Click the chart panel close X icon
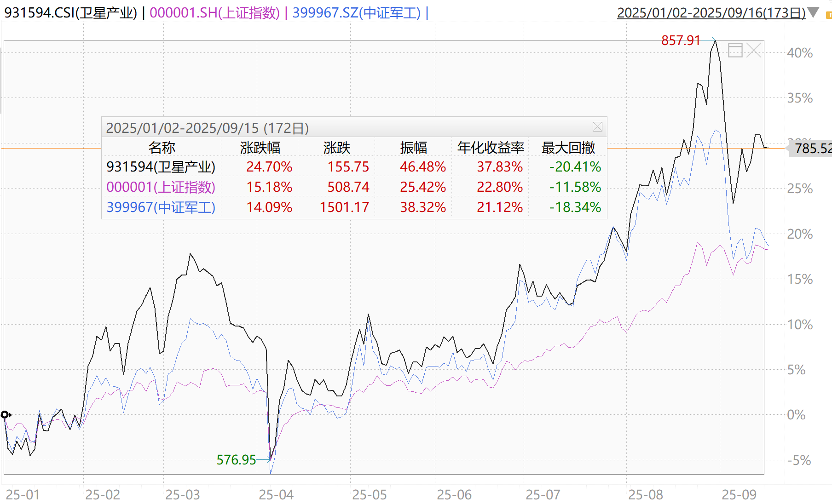This screenshot has width=832, height=504. [x=754, y=50]
